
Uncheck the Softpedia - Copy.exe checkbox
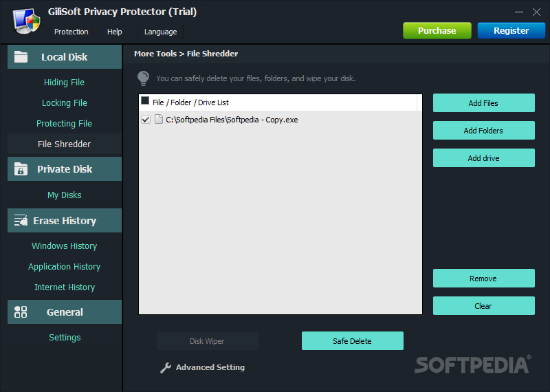tap(146, 120)
